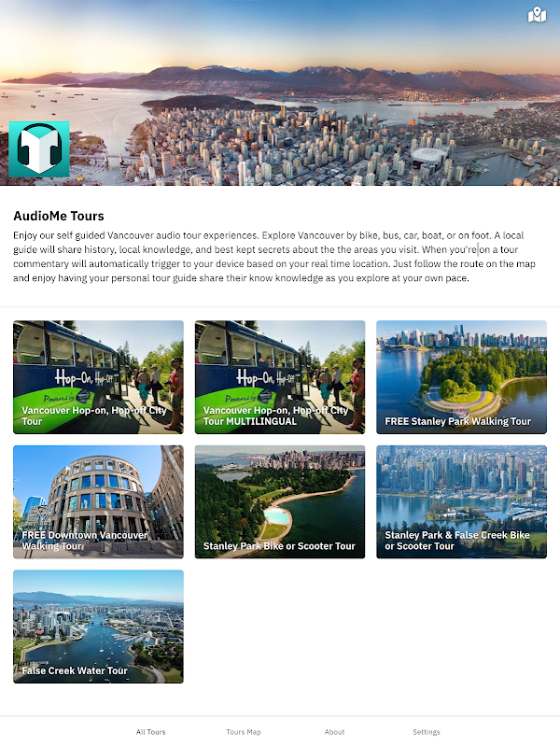Tap the Stanley Park Bike or Scooter label
Screen dimensions: 560x747
point(279,546)
